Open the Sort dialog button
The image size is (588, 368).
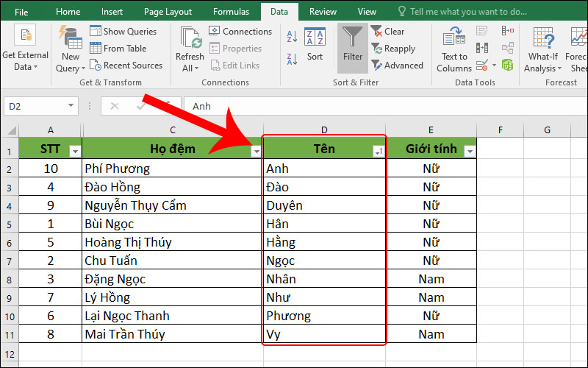[315, 44]
